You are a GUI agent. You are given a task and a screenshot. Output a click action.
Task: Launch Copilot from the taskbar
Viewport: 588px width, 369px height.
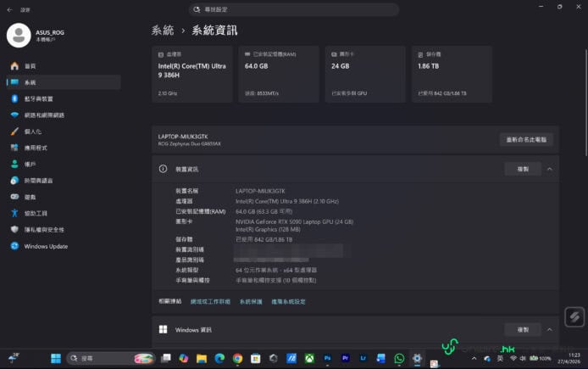(x=183, y=359)
